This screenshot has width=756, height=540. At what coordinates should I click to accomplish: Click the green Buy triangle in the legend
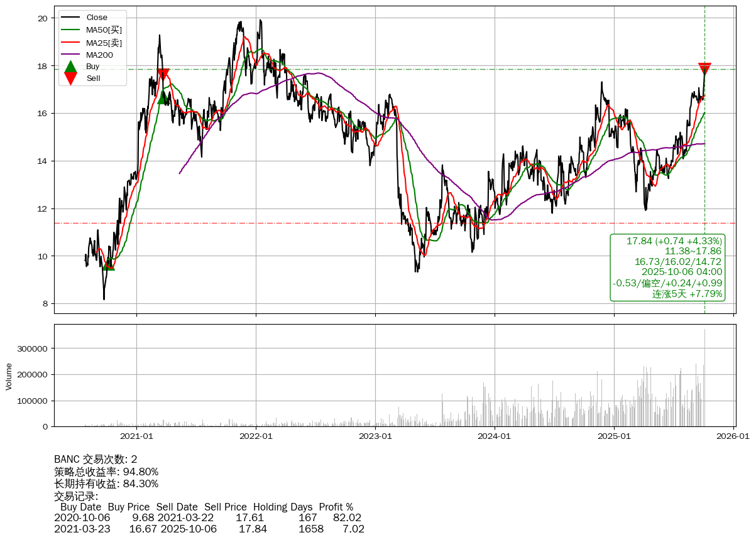[x=71, y=67]
